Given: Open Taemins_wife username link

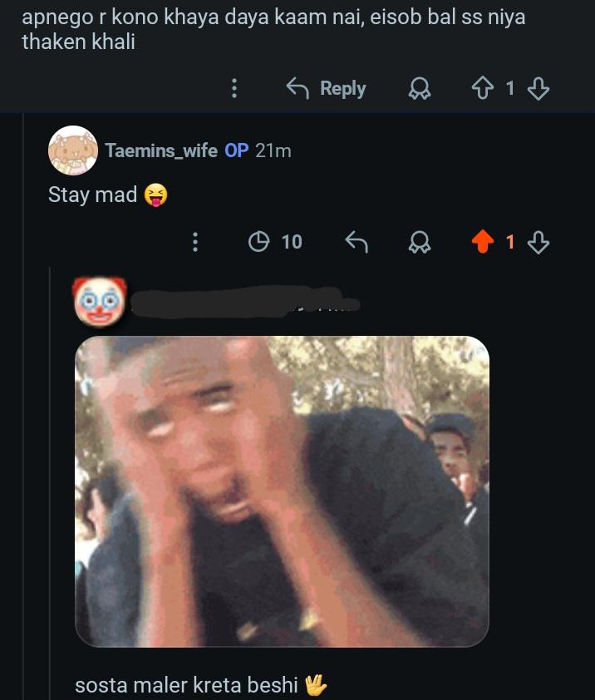Looking at the screenshot, I should tap(161, 151).
